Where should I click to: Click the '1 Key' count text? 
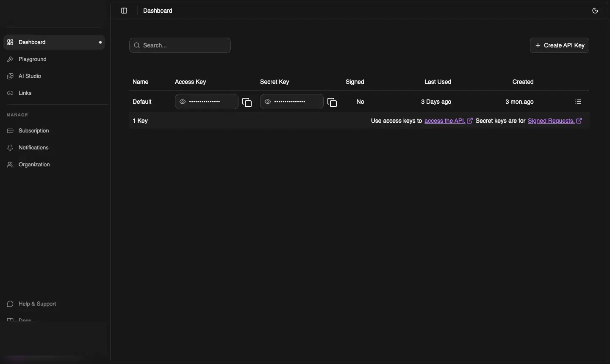point(140,121)
